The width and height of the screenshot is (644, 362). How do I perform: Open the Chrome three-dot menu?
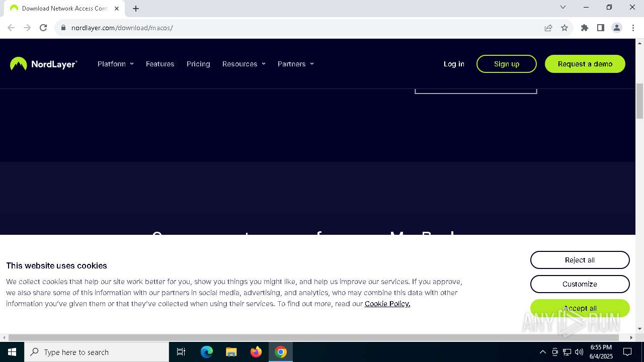[x=633, y=28]
